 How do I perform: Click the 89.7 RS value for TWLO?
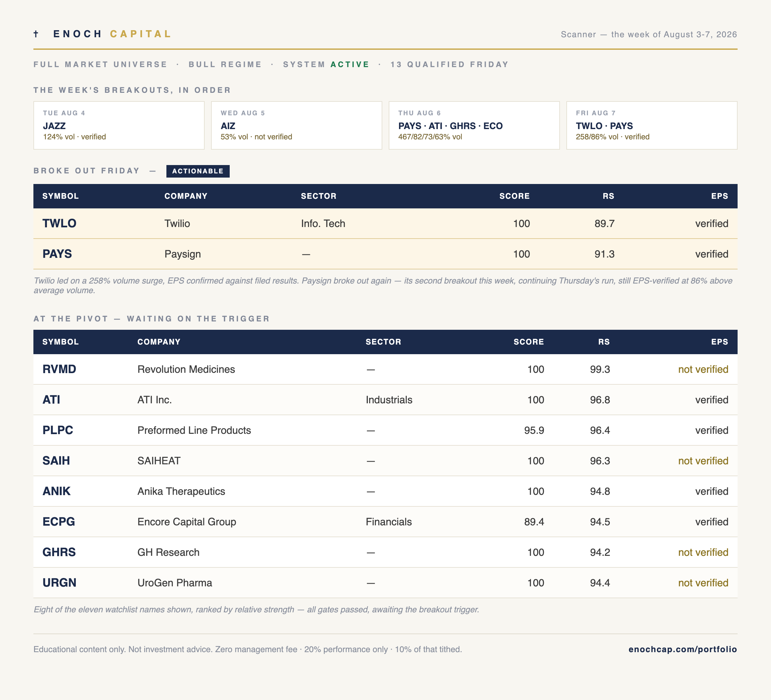point(604,224)
